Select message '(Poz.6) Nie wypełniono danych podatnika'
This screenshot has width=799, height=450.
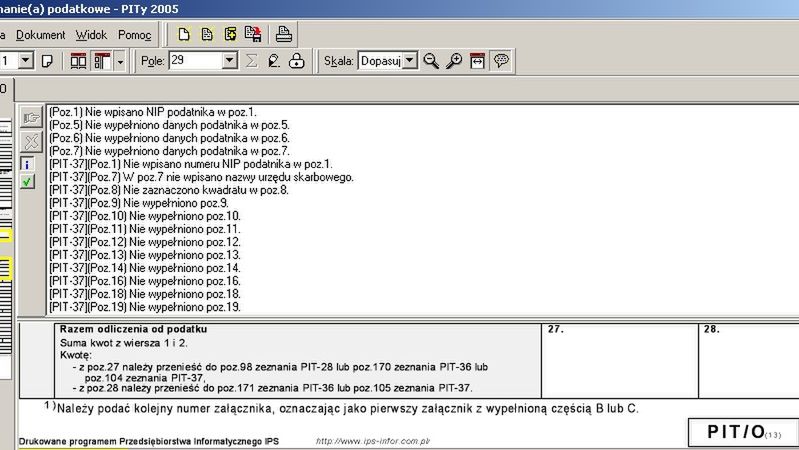coord(169,138)
